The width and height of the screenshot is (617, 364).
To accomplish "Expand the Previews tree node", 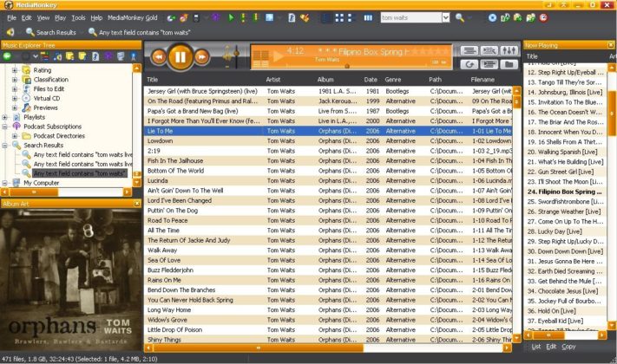I will [15, 107].
